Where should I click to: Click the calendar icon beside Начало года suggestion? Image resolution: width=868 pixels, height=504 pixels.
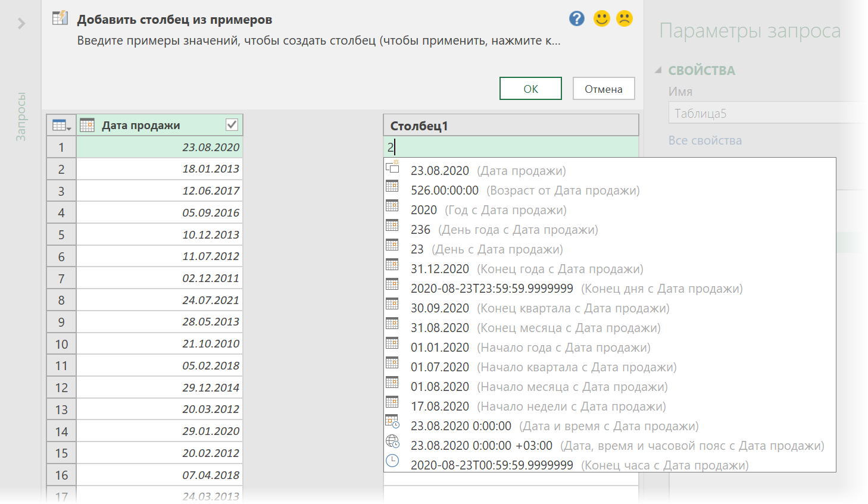click(x=392, y=343)
